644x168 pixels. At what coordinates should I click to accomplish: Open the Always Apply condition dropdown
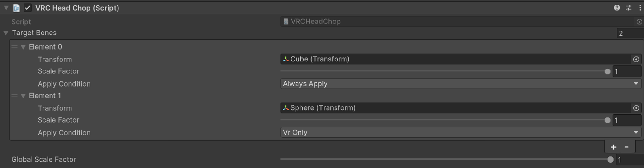461,84
